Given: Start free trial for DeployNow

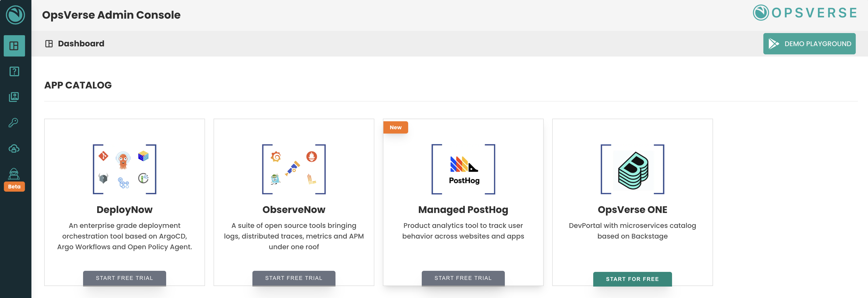Looking at the screenshot, I should click(124, 278).
